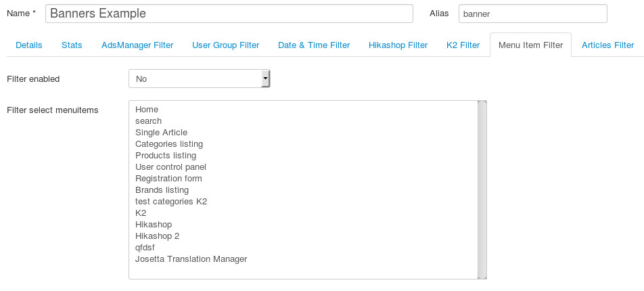
Task: Go to the User Group Filter tab
Action: [225, 45]
